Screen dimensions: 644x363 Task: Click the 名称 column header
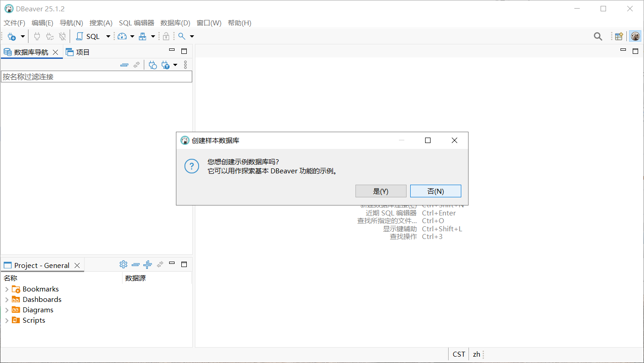click(62, 278)
